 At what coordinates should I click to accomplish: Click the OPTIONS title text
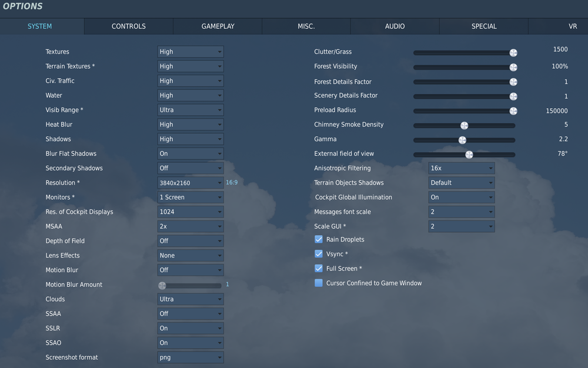point(22,6)
